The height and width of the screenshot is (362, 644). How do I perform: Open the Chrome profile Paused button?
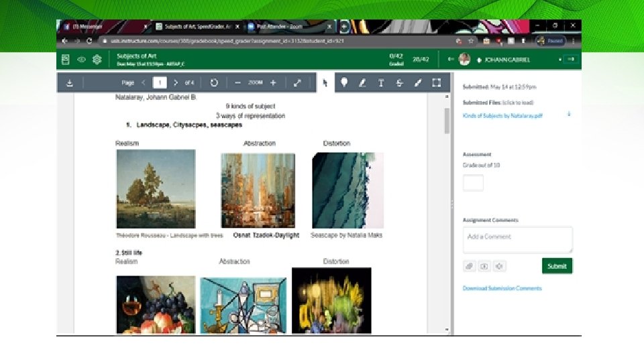click(x=551, y=41)
